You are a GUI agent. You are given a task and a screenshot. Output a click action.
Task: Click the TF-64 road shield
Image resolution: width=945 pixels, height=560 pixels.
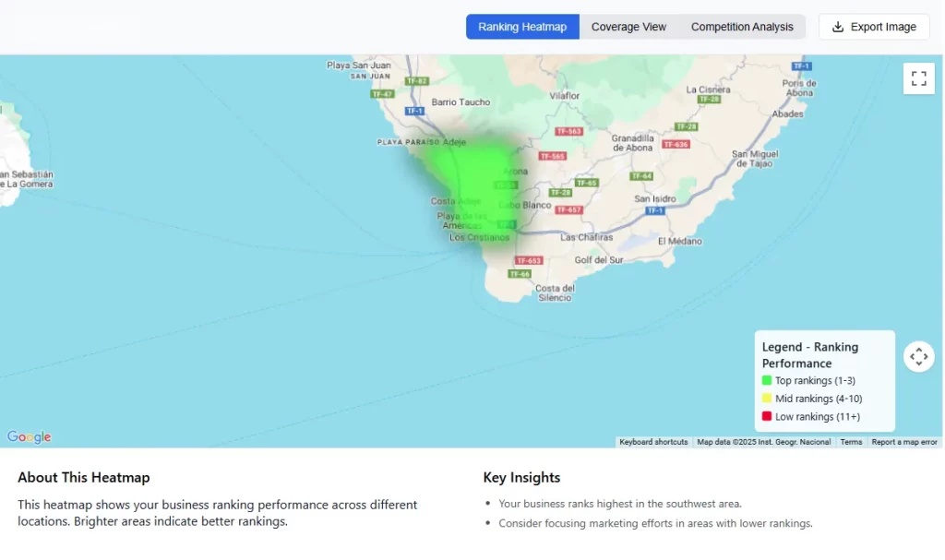click(x=641, y=176)
